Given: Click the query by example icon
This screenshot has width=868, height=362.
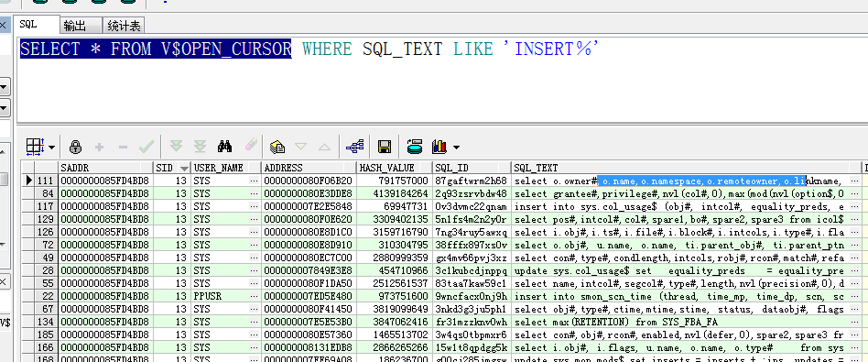Looking at the screenshot, I should pyautogui.click(x=277, y=147).
